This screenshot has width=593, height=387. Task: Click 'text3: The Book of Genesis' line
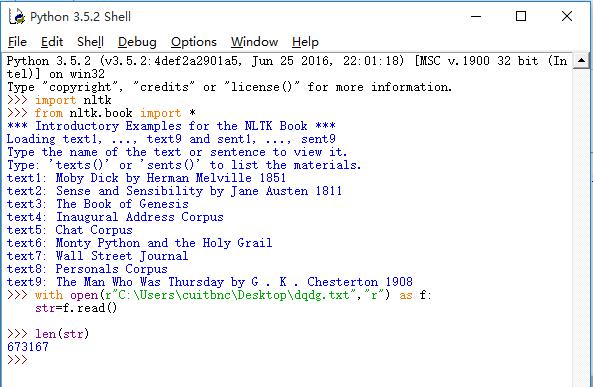point(98,204)
